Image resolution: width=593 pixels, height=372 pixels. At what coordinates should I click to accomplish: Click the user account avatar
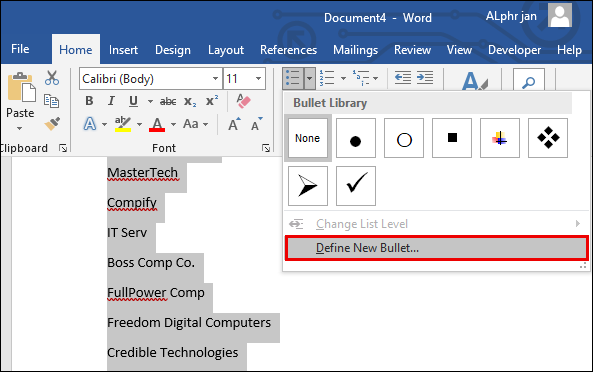[560, 16]
